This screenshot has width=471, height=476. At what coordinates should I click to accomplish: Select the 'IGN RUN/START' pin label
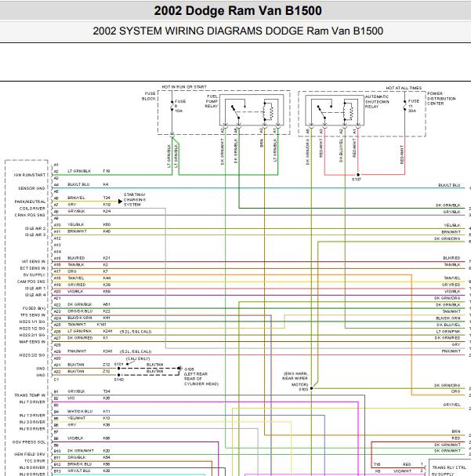pyautogui.click(x=30, y=175)
